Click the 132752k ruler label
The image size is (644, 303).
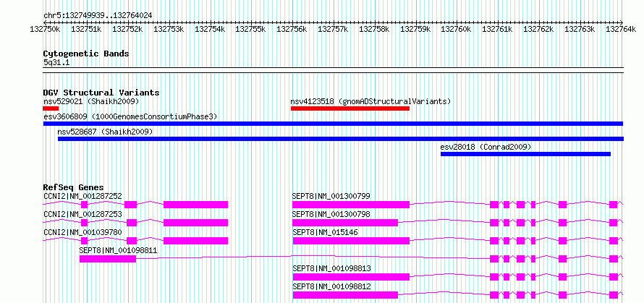click(127, 30)
